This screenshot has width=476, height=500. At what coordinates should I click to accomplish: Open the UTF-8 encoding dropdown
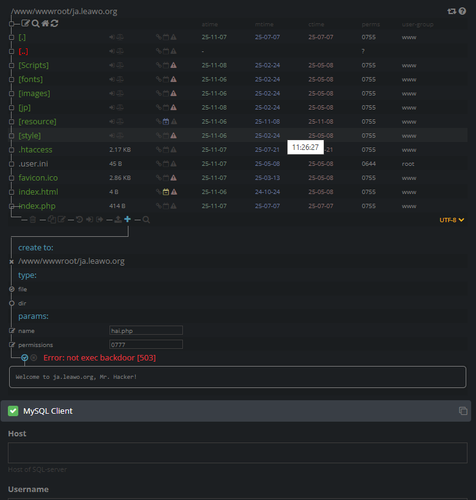pos(452,220)
